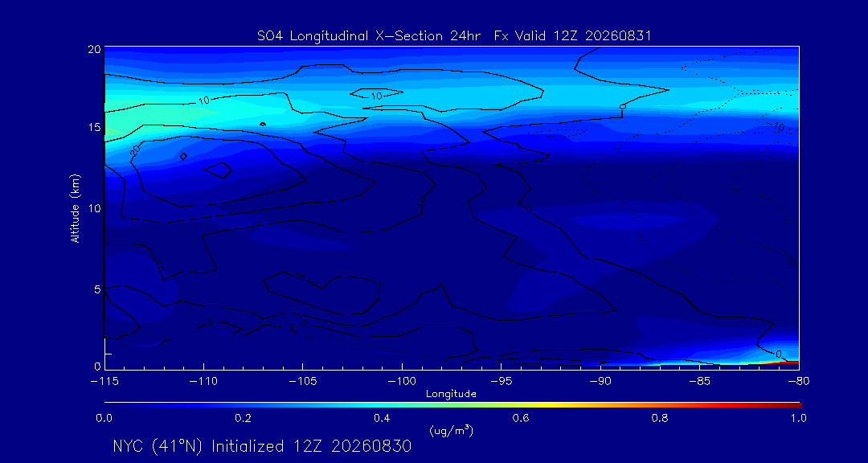Click the 10 contour label near 17 km

coord(376,96)
